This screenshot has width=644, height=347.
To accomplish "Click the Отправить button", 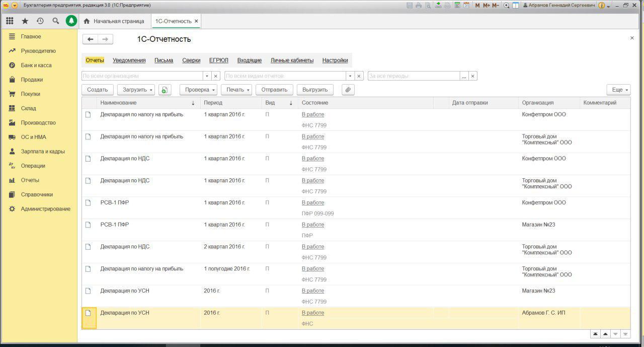I will pyautogui.click(x=274, y=90).
